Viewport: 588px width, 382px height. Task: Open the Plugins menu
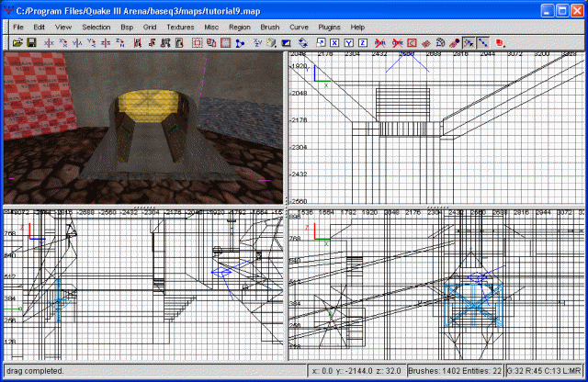click(x=329, y=27)
